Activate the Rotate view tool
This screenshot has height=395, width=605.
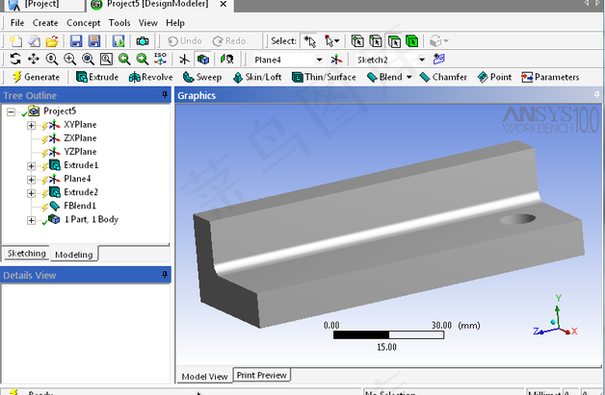(15, 59)
